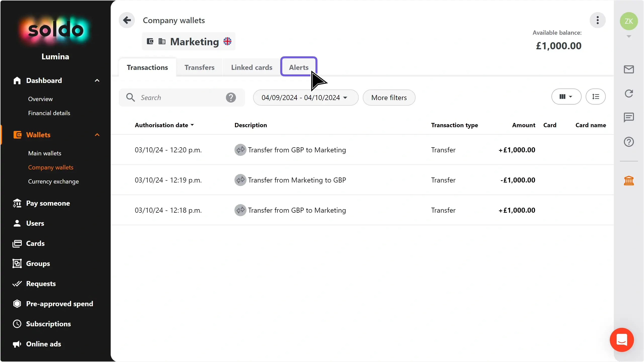The height and width of the screenshot is (362, 644).
Task: Click the More filters button
Action: click(x=389, y=98)
